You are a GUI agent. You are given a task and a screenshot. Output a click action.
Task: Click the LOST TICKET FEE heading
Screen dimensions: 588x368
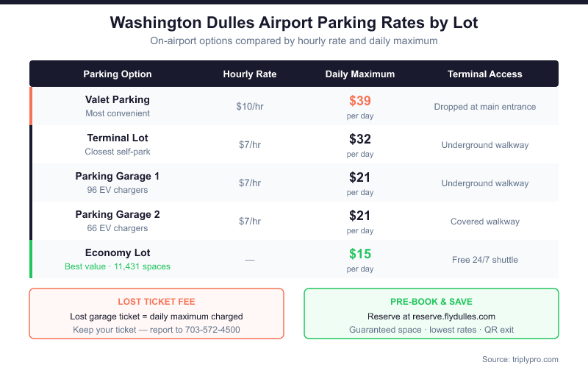coord(157,302)
